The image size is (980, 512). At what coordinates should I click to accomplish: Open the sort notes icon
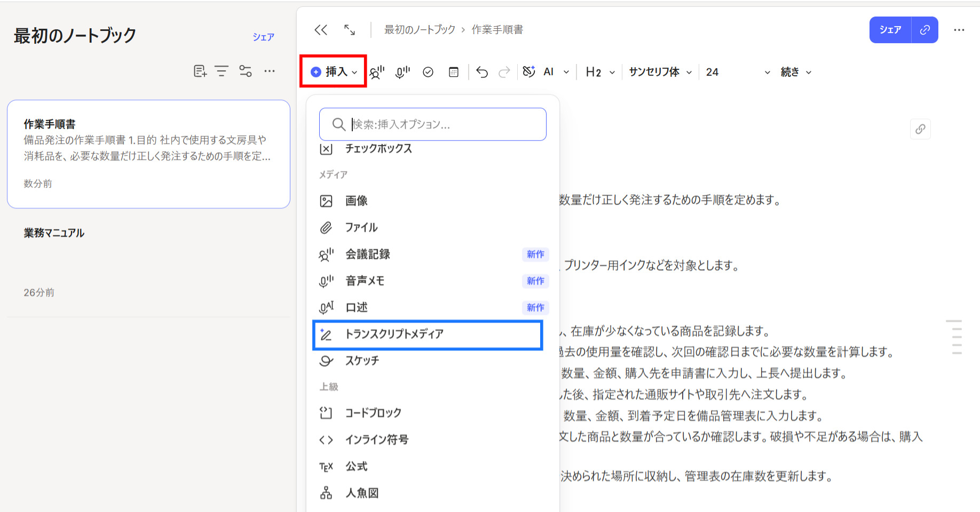click(x=222, y=71)
